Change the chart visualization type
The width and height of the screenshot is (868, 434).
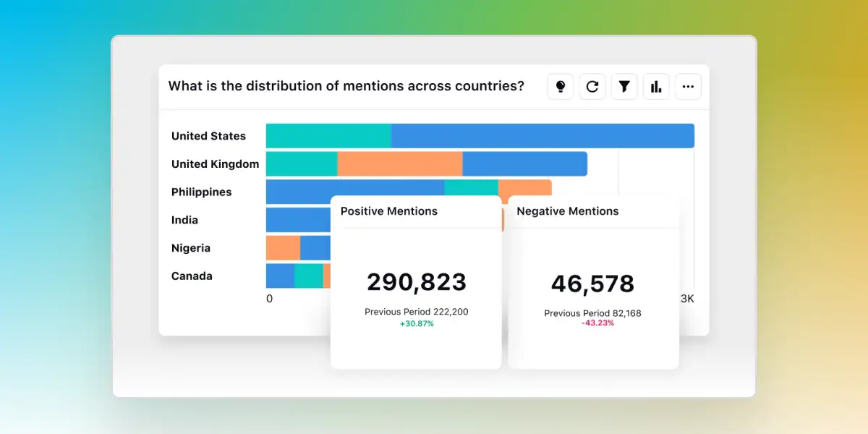(x=656, y=86)
